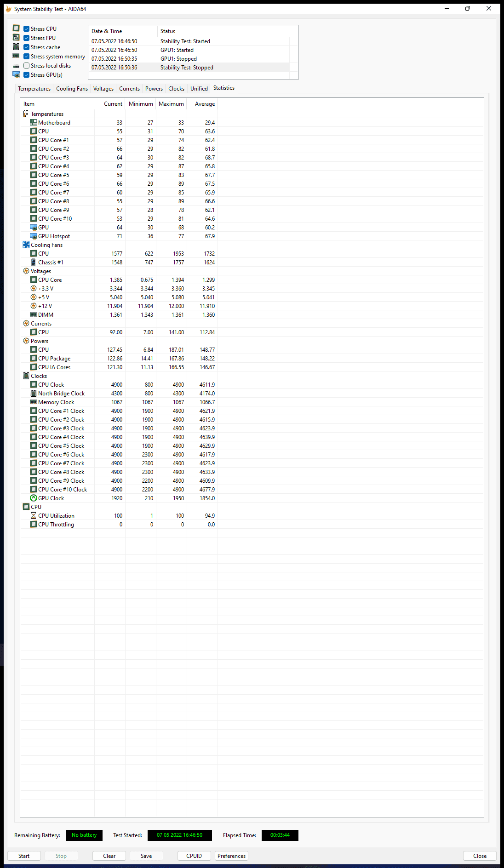This screenshot has height=868, width=504.
Task: Sort by the Current column header
Action: coord(110,104)
